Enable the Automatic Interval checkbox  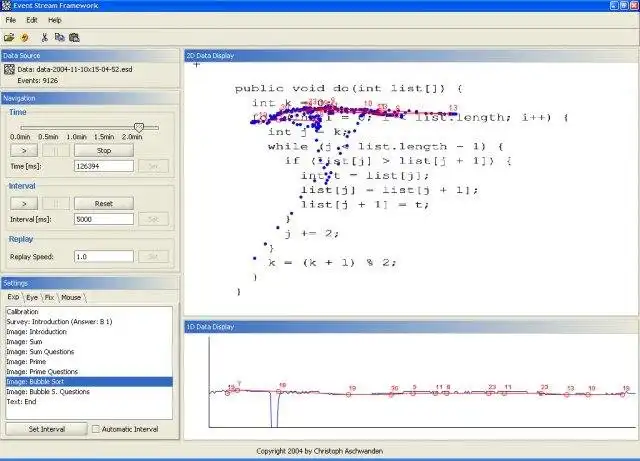pos(96,429)
